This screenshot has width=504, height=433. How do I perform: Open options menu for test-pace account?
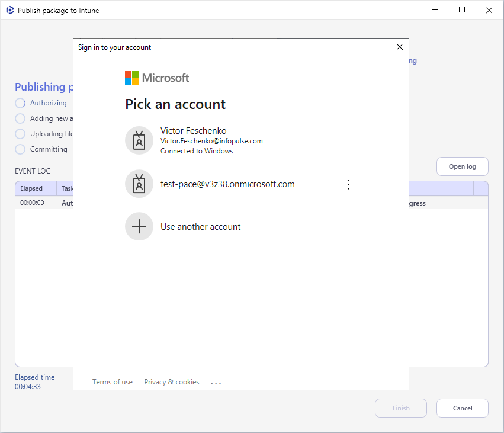click(x=348, y=185)
